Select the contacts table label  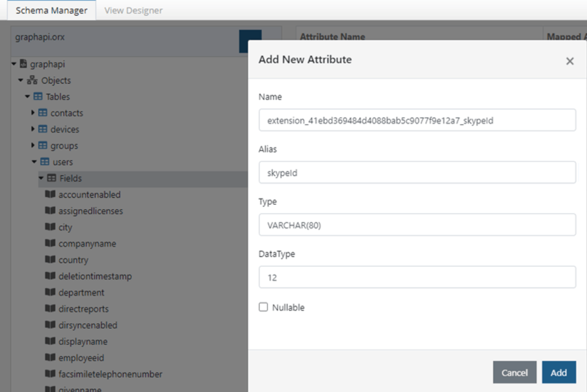67,113
